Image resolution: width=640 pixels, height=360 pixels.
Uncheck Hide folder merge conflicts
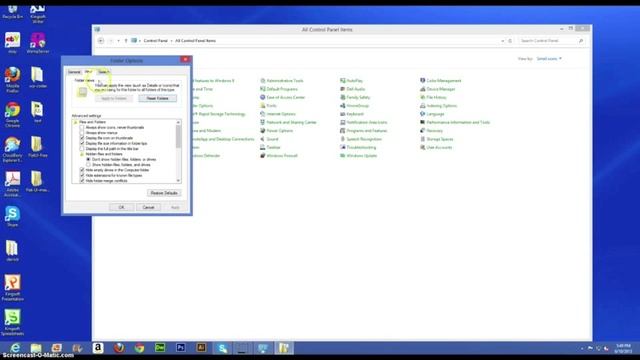[82, 180]
